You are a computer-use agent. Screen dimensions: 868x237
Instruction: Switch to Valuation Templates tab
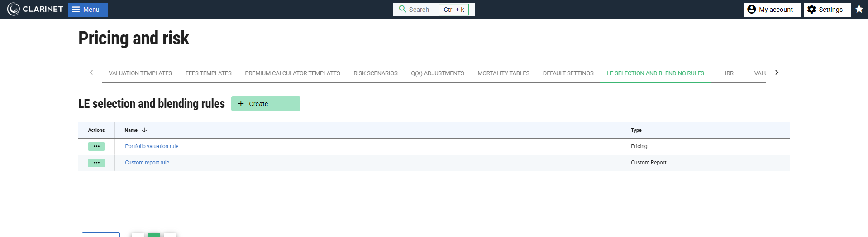140,73
